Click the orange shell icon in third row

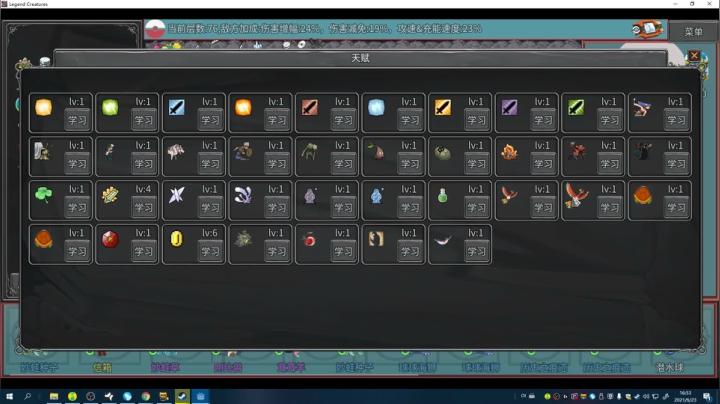(x=642, y=195)
